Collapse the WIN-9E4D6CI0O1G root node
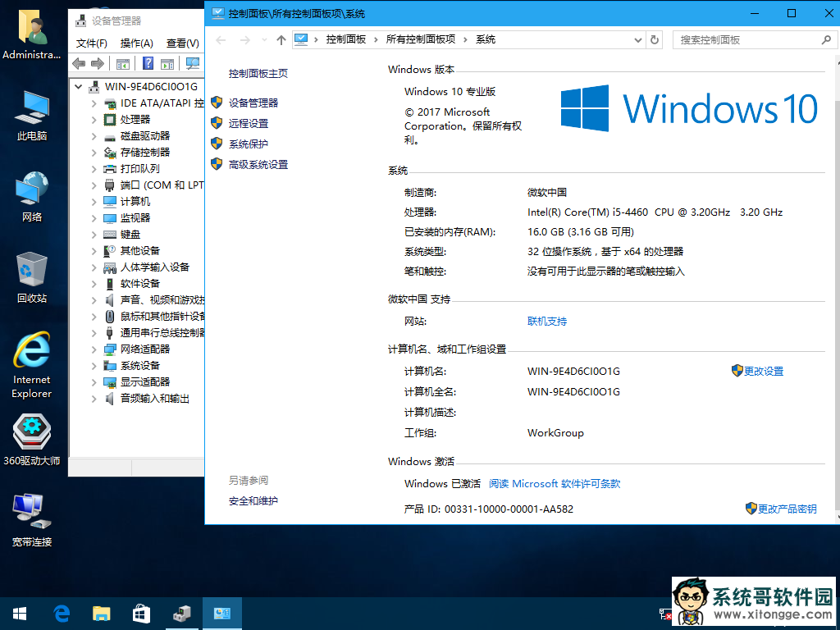 (x=79, y=86)
